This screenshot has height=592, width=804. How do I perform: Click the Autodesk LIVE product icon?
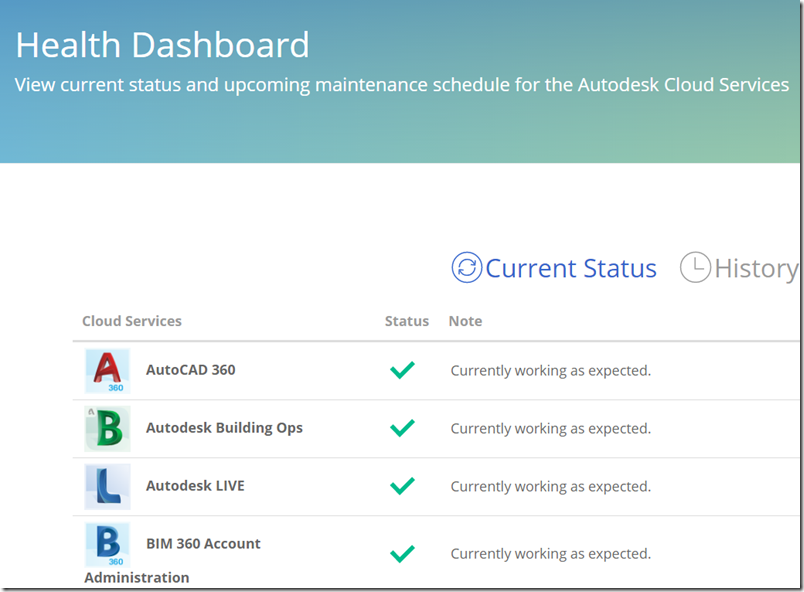[107, 486]
